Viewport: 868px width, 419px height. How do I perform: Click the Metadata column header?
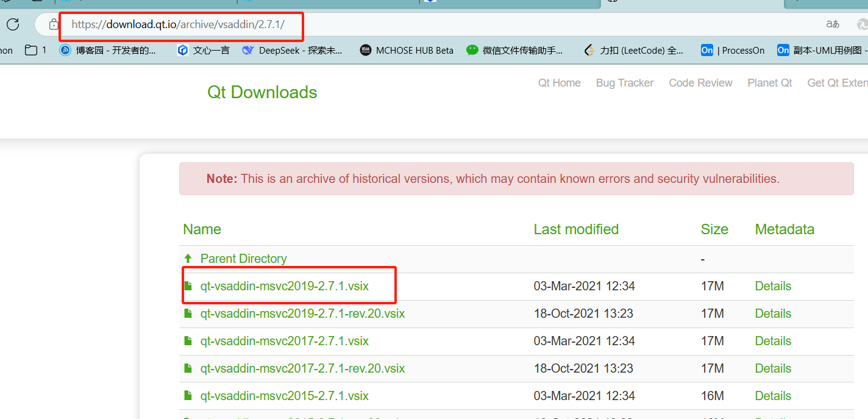click(x=784, y=229)
